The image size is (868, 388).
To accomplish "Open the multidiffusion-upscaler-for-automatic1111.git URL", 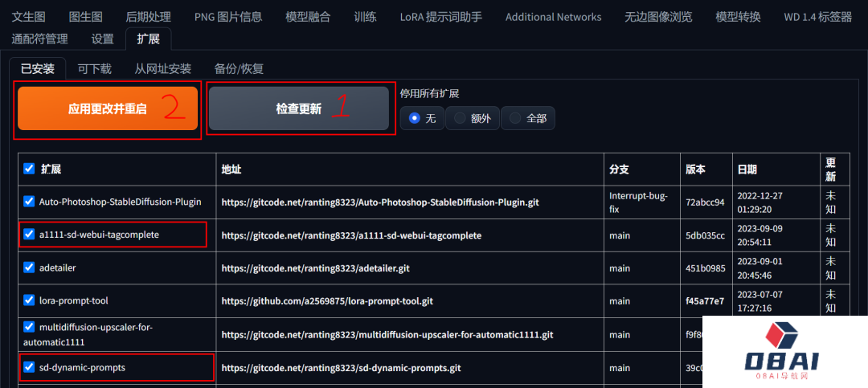I will pyautogui.click(x=387, y=335).
